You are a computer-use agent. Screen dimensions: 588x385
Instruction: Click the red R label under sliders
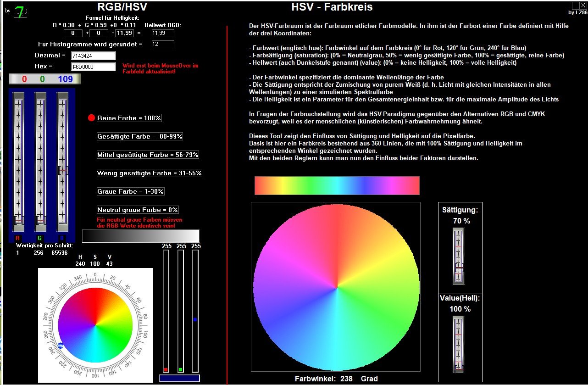[x=18, y=238]
